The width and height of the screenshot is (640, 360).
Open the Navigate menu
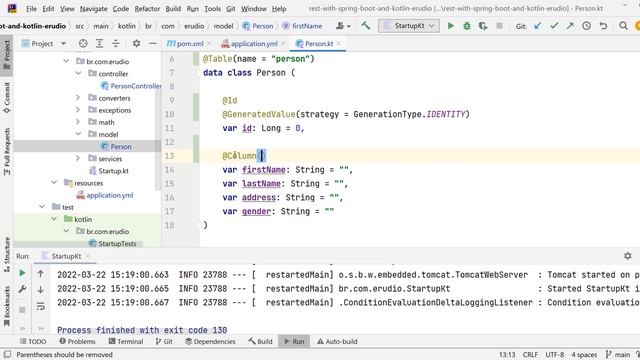[93, 9]
